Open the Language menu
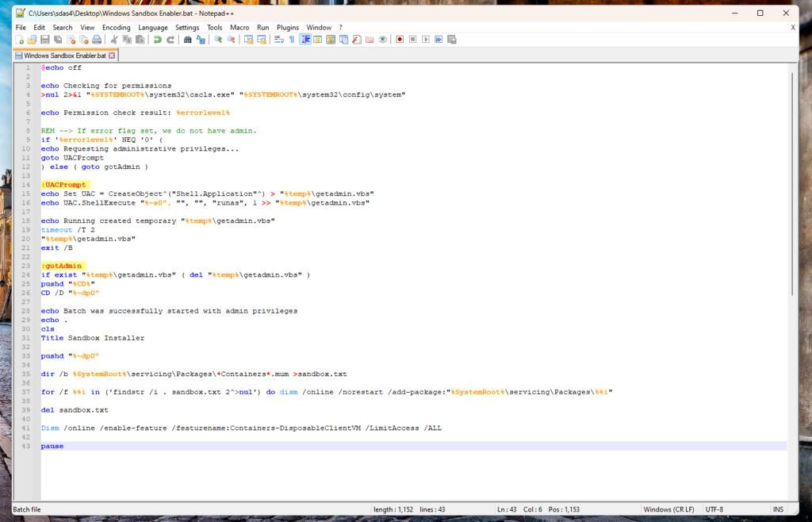Image resolution: width=812 pixels, height=522 pixels. tap(153, 28)
